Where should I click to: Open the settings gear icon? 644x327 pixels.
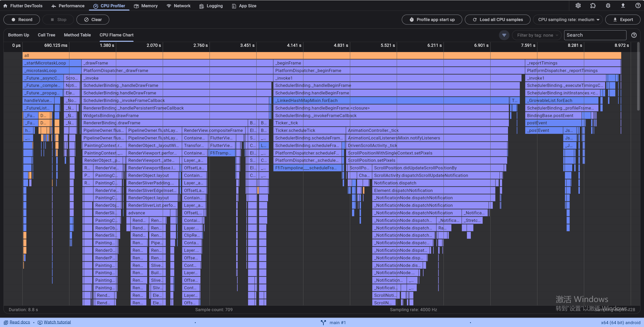tap(578, 6)
